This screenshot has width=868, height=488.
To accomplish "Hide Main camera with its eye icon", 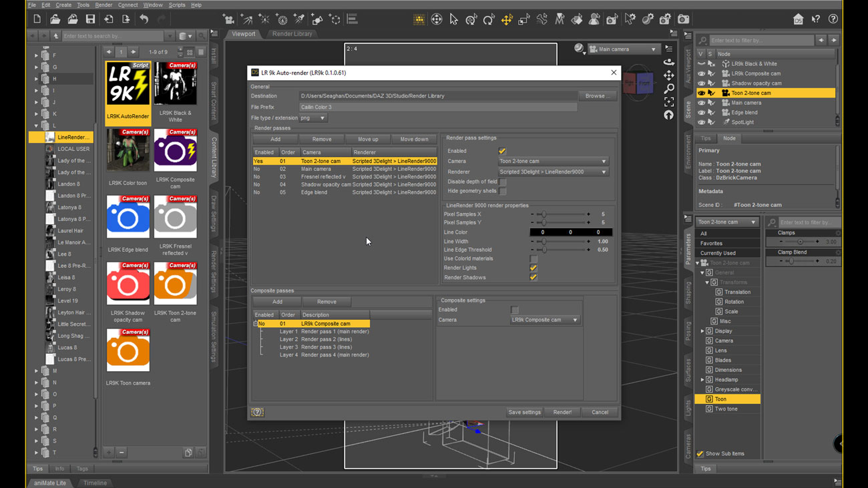I will [701, 103].
